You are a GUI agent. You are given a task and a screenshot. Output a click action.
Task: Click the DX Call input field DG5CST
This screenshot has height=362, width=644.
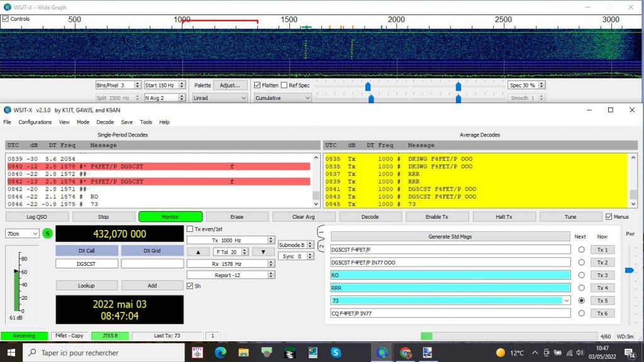click(x=87, y=263)
